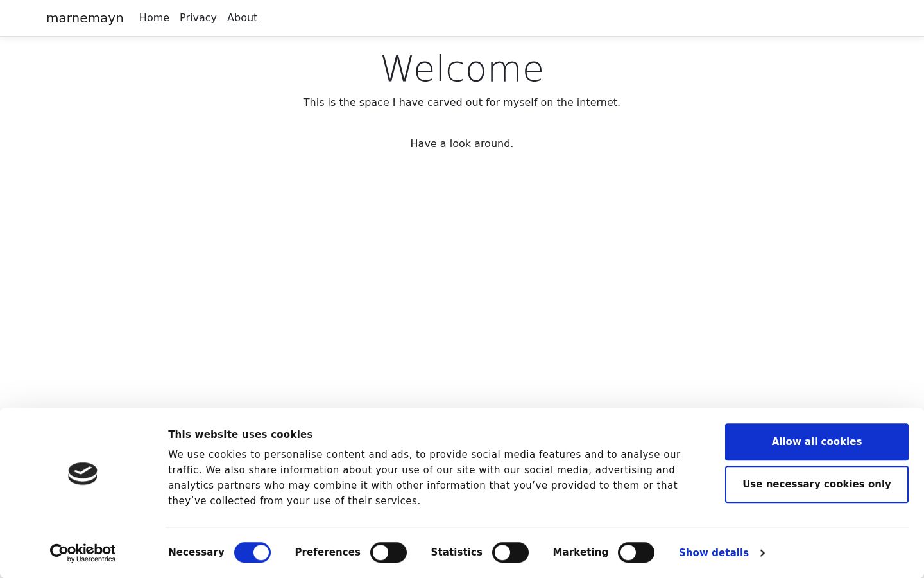Image resolution: width=924 pixels, height=578 pixels.
Task: Expand Show details in cookie banner
Action: 721,552
